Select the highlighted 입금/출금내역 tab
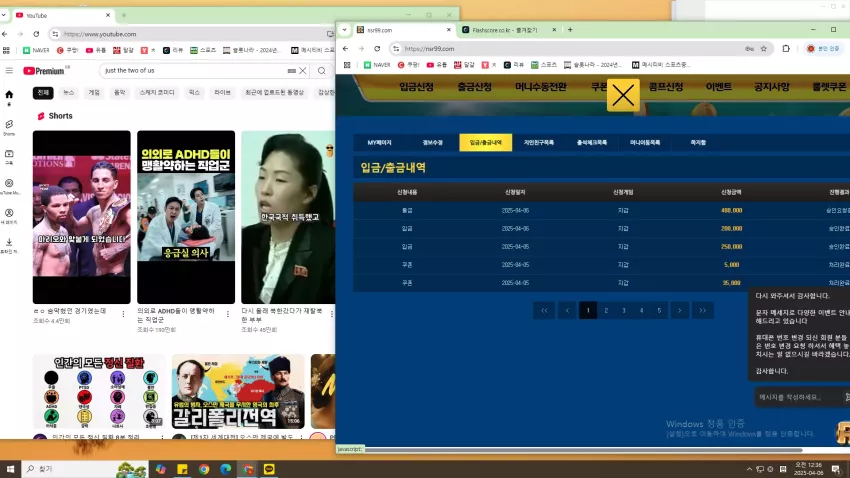 pos(486,143)
